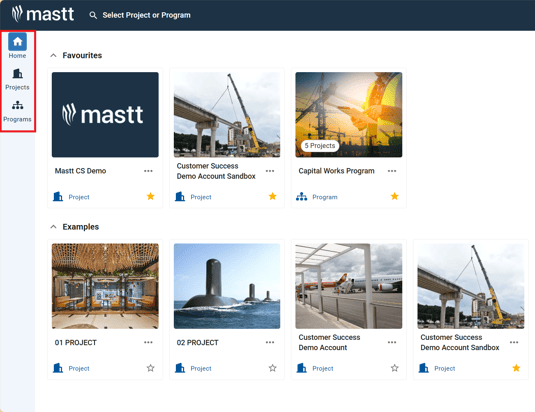This screenshot has height=412, width=535.
Task: Click Project label under 02 PROJECT
Action: (x=201, y=369)
